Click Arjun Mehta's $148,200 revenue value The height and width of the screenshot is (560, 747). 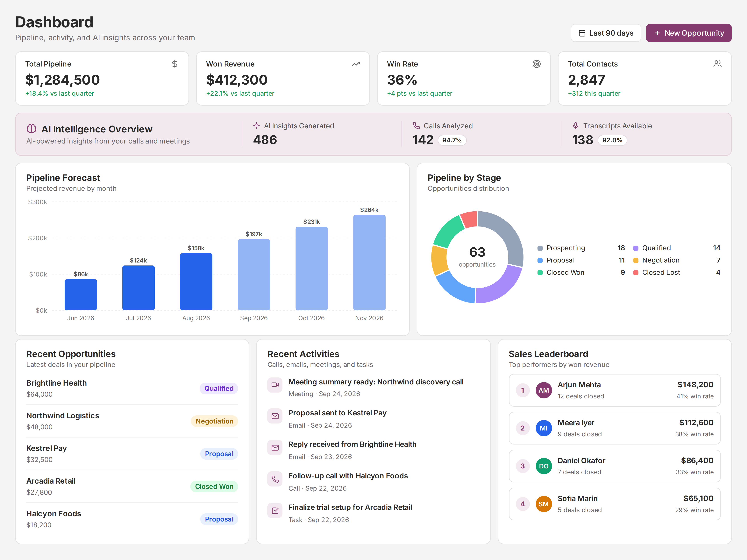pos(695,384)
